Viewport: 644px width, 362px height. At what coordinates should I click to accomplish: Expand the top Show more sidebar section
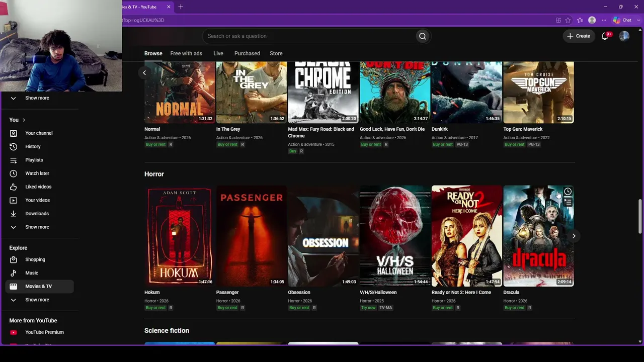tap(37, 98)
